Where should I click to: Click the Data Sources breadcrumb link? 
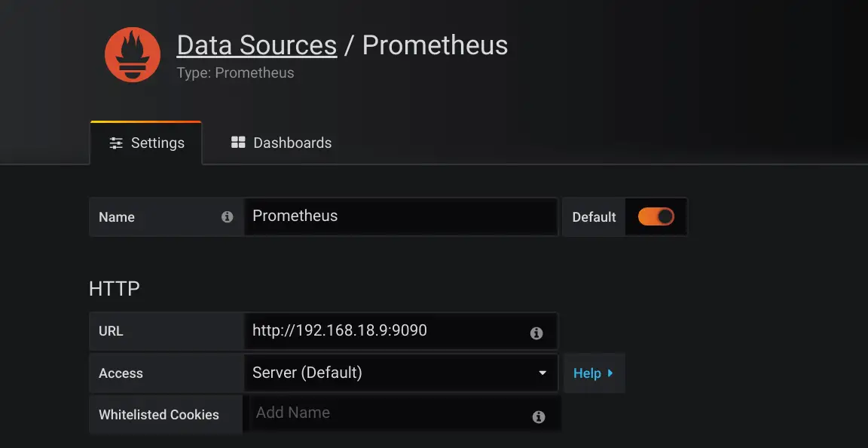(x=256, y=45)
